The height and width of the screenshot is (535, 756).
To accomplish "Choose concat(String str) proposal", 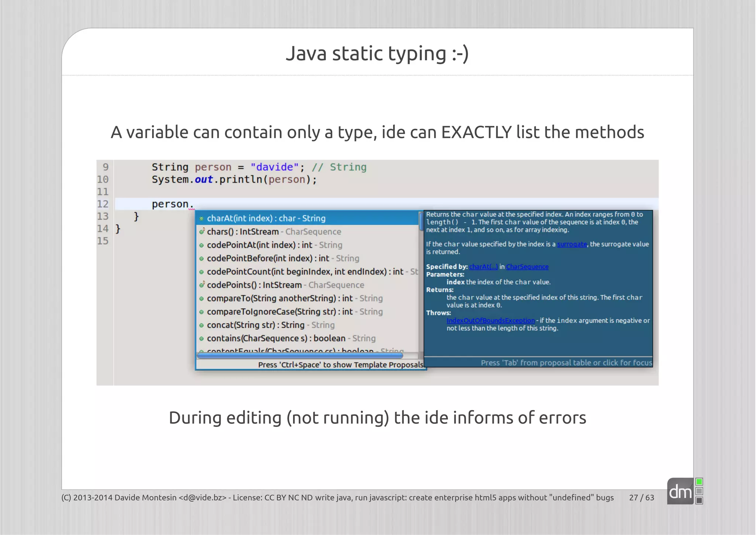I will coord(307,325).
